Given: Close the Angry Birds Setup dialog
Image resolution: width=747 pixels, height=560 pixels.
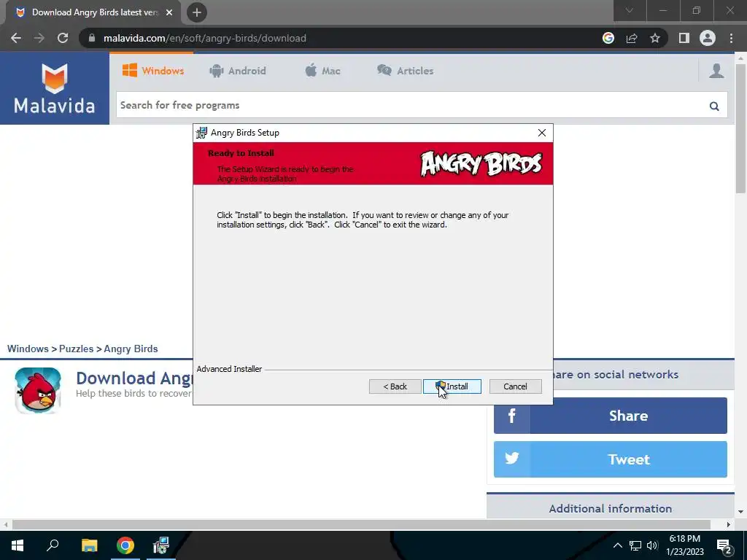Looking at the screenshot, I should [x=542, y=133].
